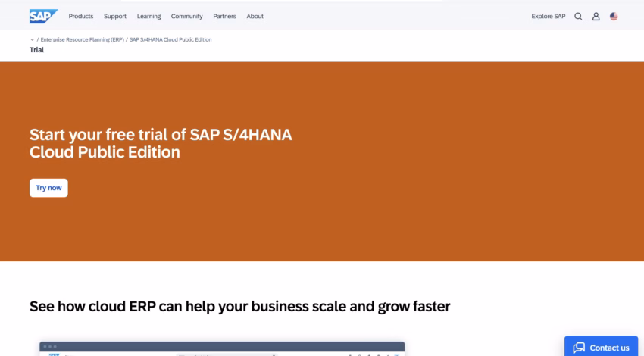Open the Partners menu
This screenshot has width=644, height=356.
[x=224, y=16]
